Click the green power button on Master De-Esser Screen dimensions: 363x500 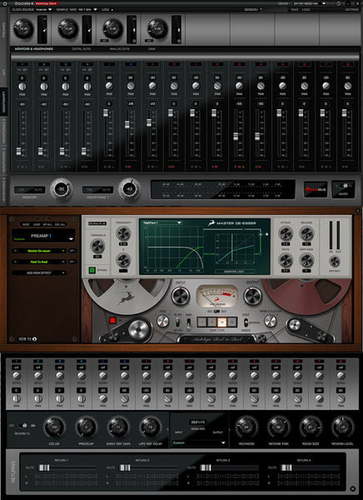(x=92, y=270)
